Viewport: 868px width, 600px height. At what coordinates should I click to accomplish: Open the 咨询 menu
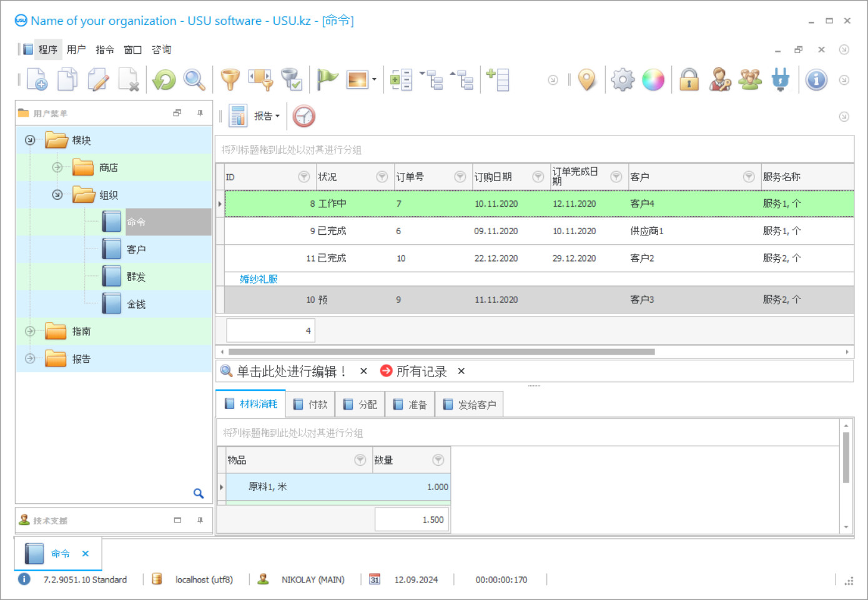pyautogui.click(x=161, y=49)
